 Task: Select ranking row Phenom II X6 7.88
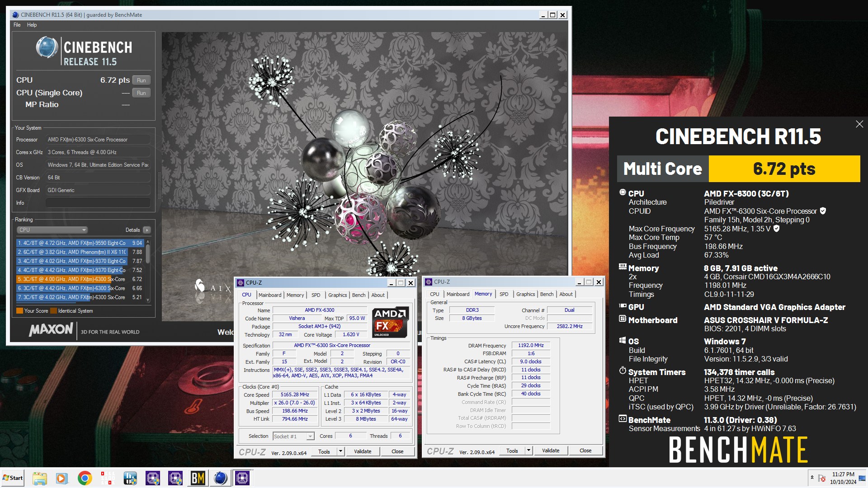(80, 252)
